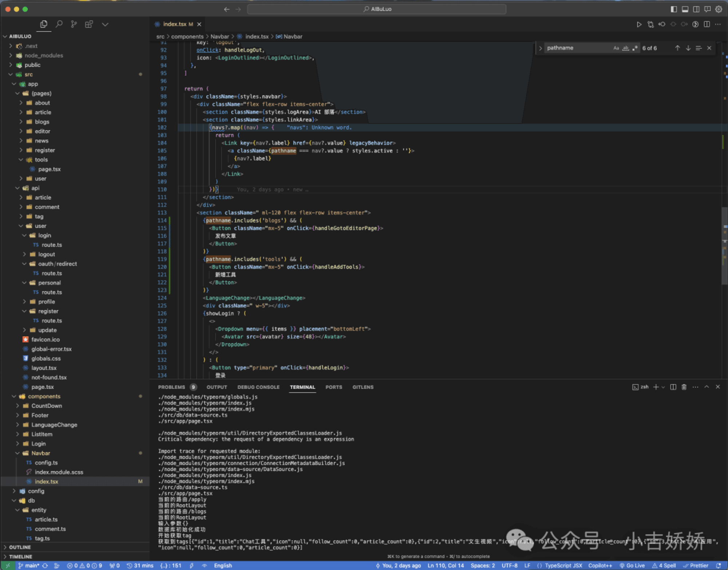This screenshot has width=728, height=570.
Task: Kill terminal with trash icon
Action: (684, 387)
